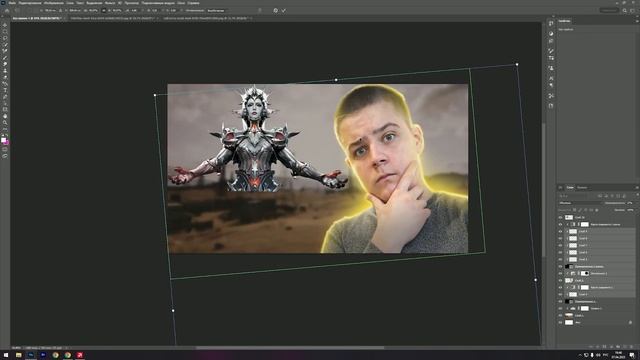The image size is (640, 360).
Task: Open Photoshop search via the magnifier icon
Action: (624, 11)
